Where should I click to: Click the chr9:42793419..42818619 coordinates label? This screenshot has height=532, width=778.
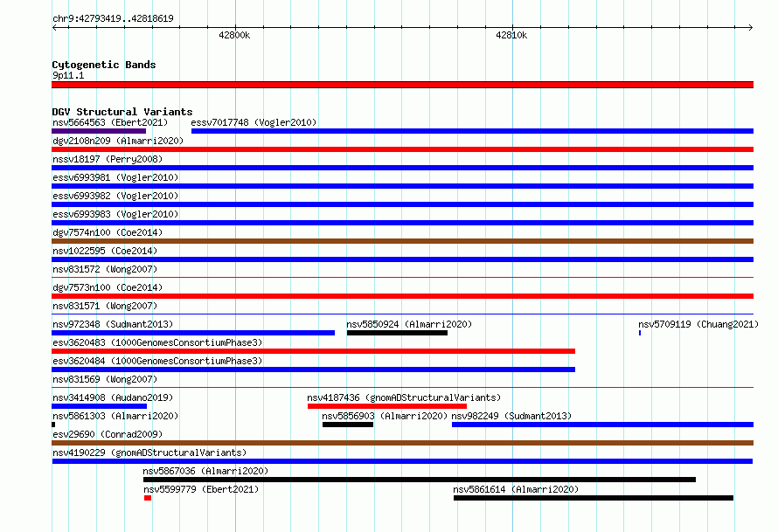pos(113,18)
